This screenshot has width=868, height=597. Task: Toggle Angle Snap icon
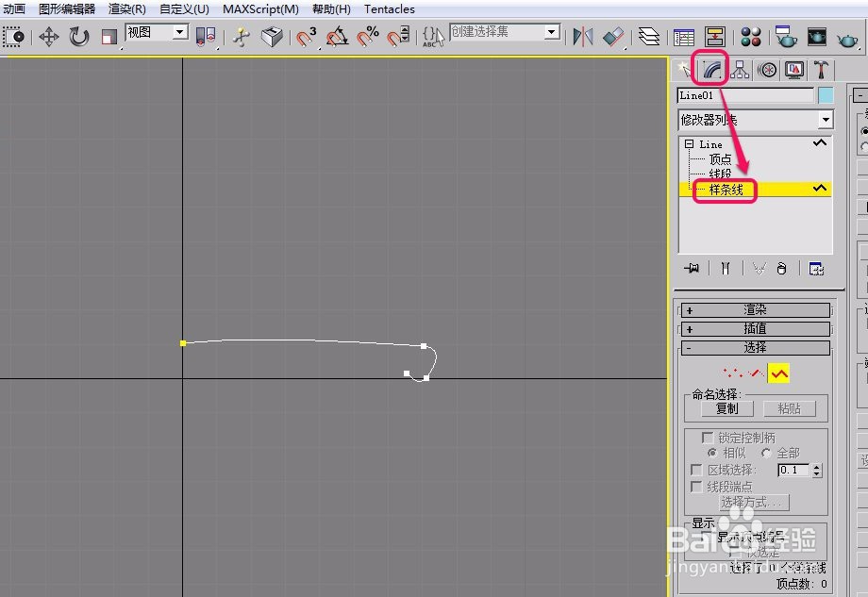click(x=337, y=37)
